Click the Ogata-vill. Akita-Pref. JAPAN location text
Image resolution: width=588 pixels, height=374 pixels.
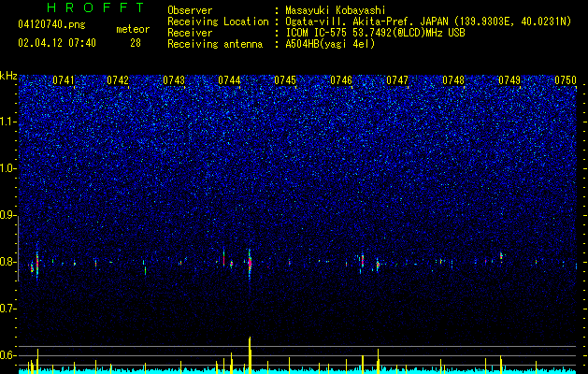[428, 22]
